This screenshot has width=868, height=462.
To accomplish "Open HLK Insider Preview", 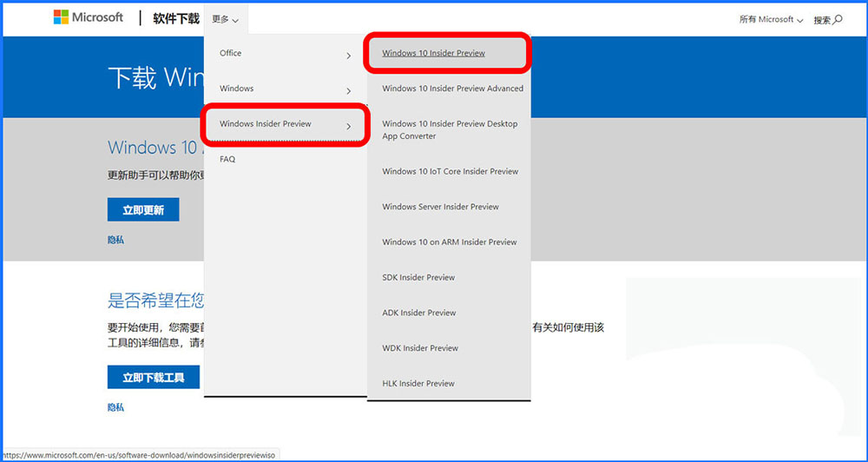I will tap(418, 383).
